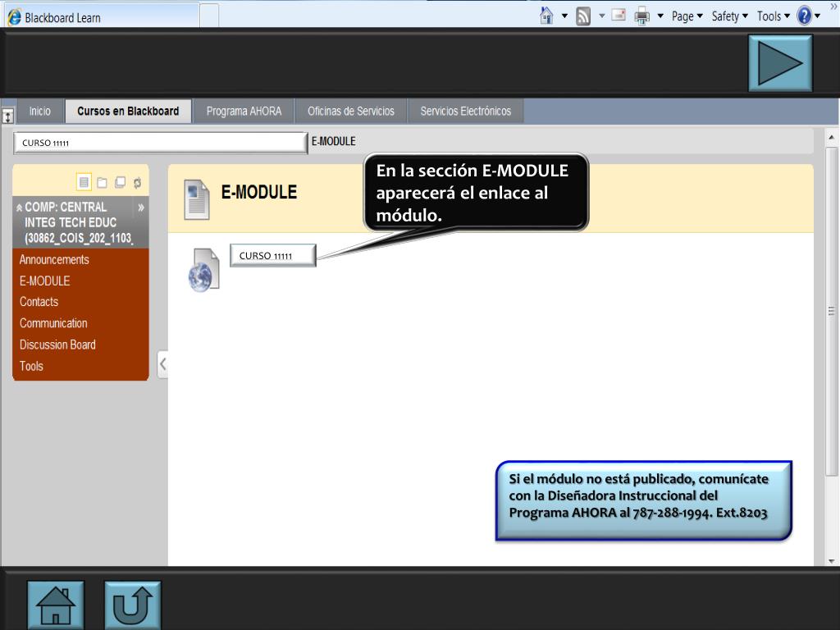Screen dimensions: 840x630
Task: Select the Blackboard Learn browser tab
Action: pos(102,16)
